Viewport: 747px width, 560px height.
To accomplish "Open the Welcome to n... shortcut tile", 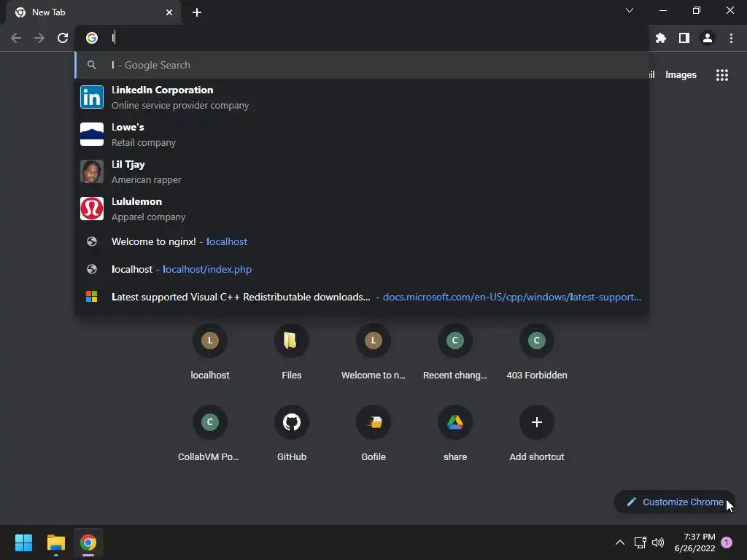I will point(373,353).
